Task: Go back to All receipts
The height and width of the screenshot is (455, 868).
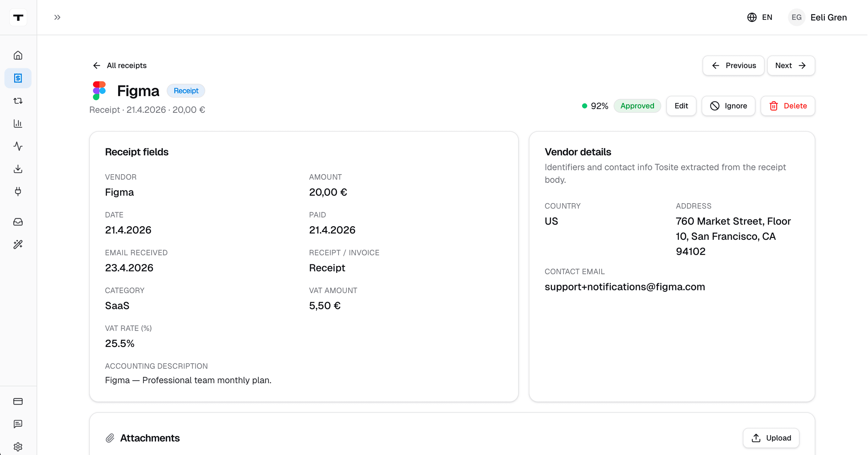Action: pyautogui.click(x=120, y=65)
